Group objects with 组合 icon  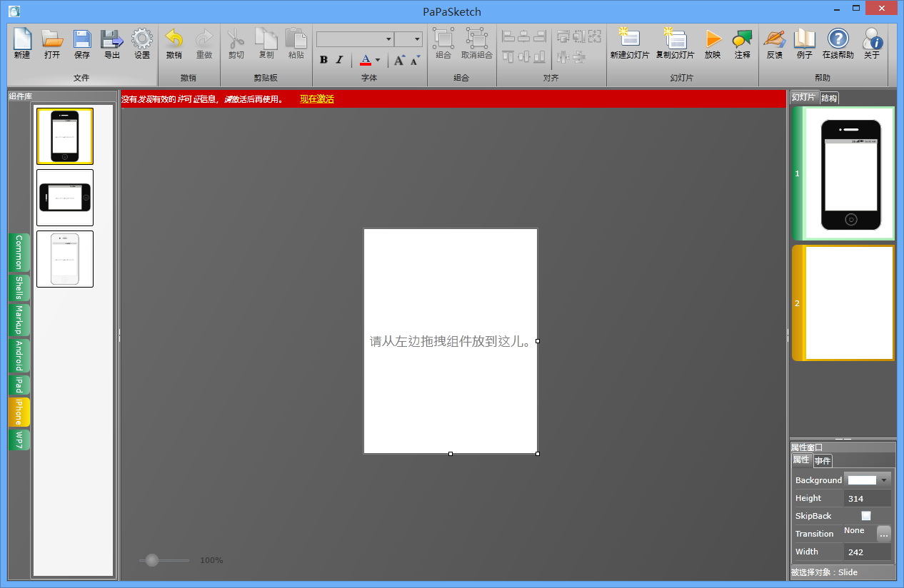pos(443,44)
